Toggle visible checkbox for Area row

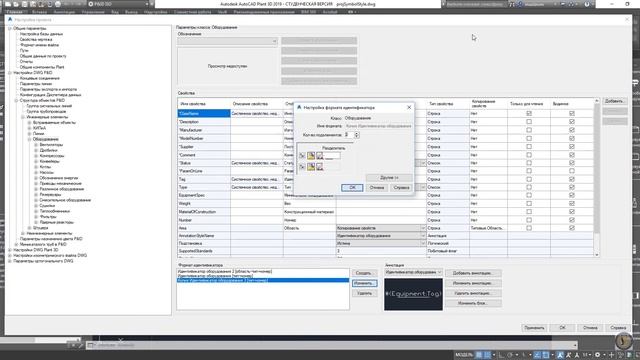tap(572, 228)
